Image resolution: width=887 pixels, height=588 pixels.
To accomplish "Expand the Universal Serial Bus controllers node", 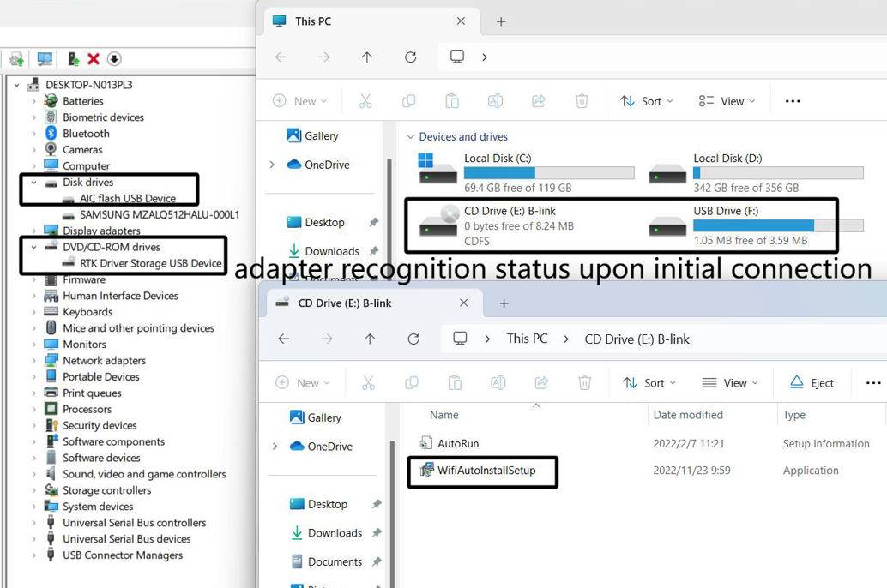I will pos(34,523).
